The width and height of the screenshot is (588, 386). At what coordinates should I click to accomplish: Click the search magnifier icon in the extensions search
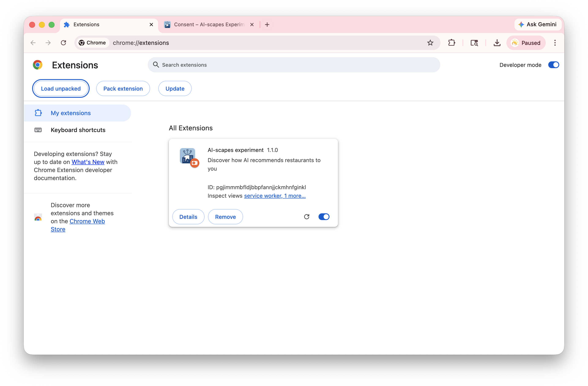(156, 65)
